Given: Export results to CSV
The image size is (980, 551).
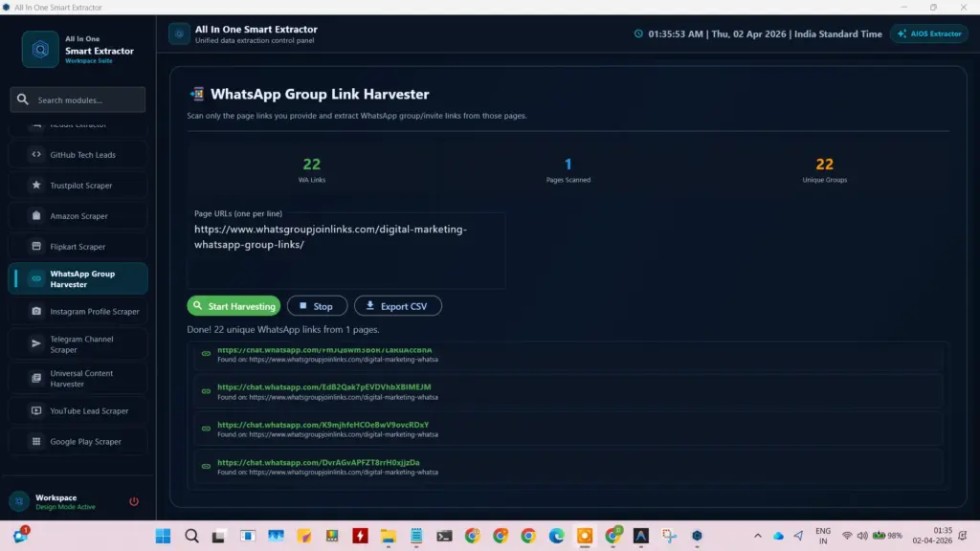Looking at the screenshot, I should (397, 306).
